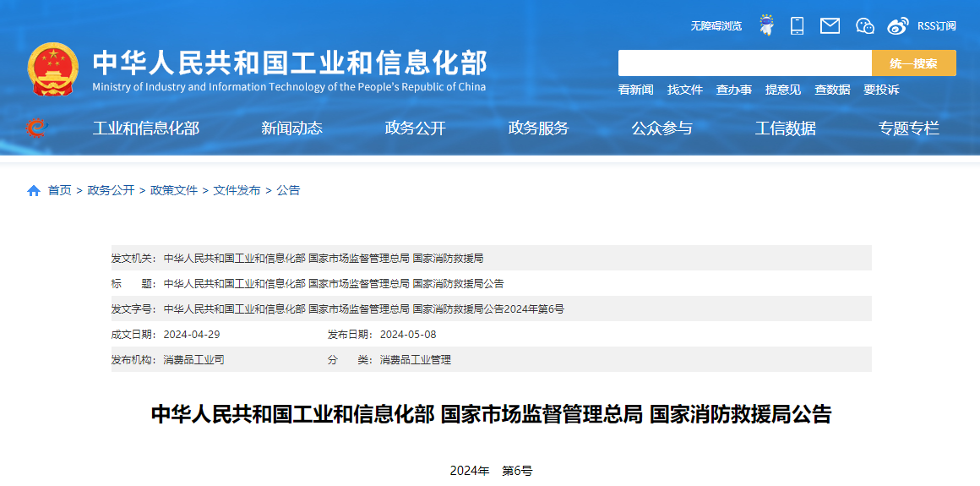The image size is (980, 486).
Task: Click the 找文件 quick link
Action: point(684,90)
